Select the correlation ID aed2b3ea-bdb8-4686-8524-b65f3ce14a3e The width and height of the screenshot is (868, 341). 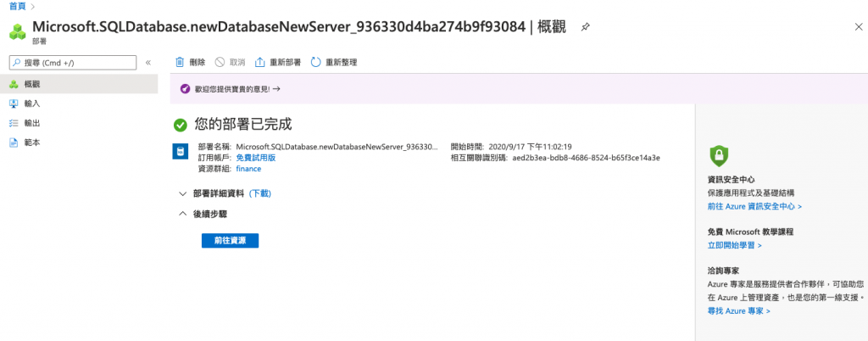coord(587,158)
